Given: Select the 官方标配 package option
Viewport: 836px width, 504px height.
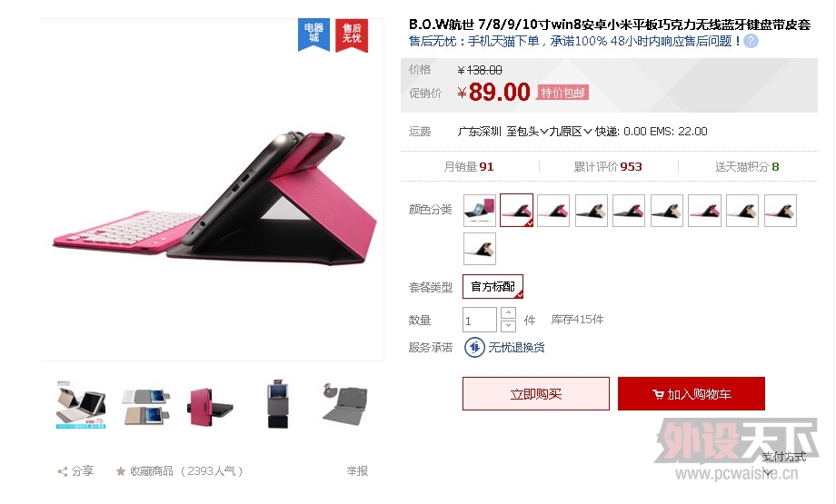Looking at the screenshot, I should click(493, 287).
